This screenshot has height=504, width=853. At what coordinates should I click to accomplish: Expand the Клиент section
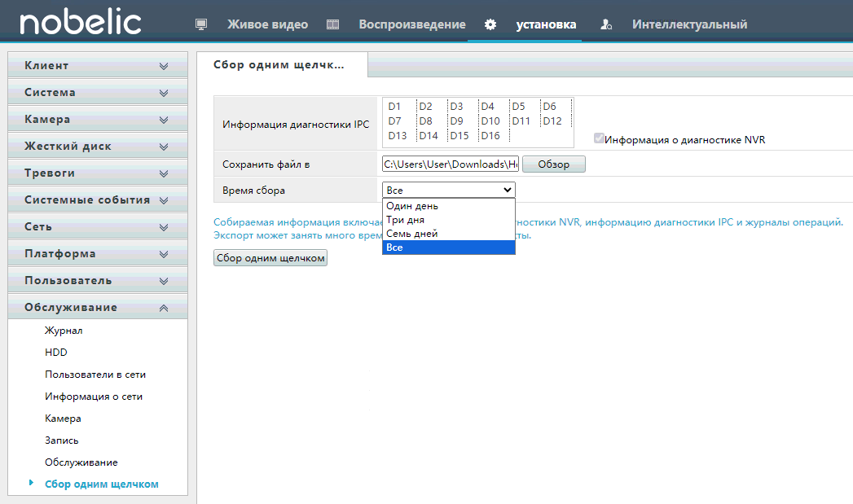pyautogui.click(x=98, y=65)
